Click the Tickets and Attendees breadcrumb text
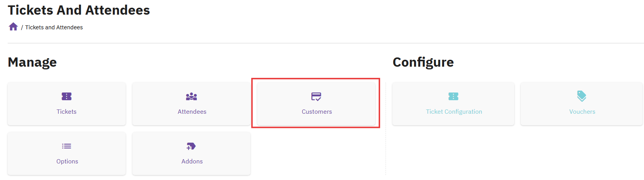Screen dimensions: 644x180 [54, 27]
